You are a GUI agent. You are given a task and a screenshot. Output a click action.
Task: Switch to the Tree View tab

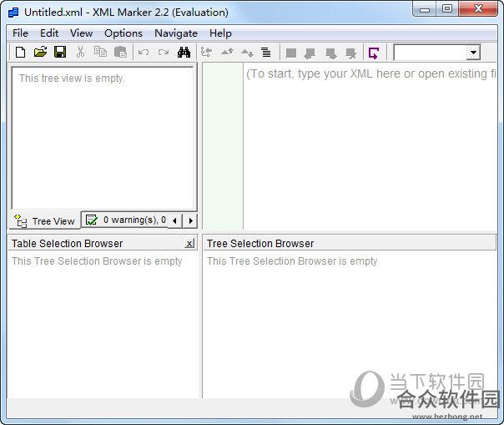[45, 221]
